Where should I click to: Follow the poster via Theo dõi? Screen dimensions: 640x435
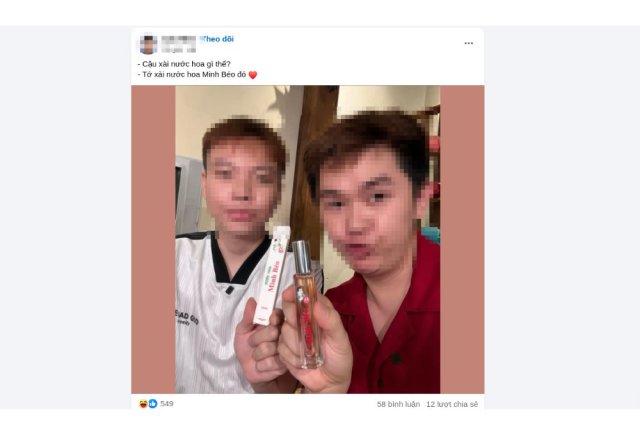click(x=217, y=39)
